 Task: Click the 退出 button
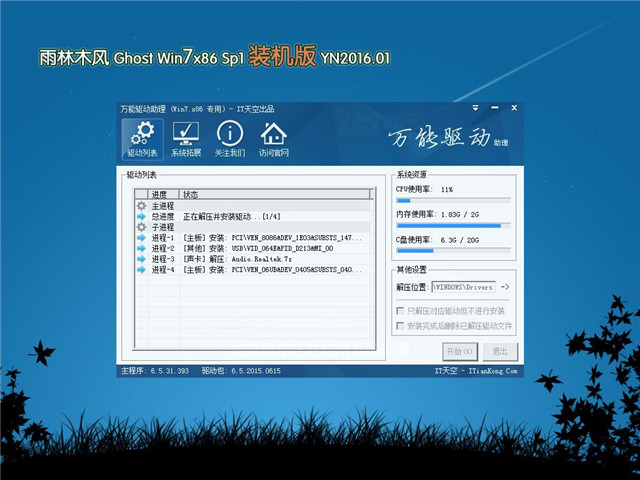(500, 351)
